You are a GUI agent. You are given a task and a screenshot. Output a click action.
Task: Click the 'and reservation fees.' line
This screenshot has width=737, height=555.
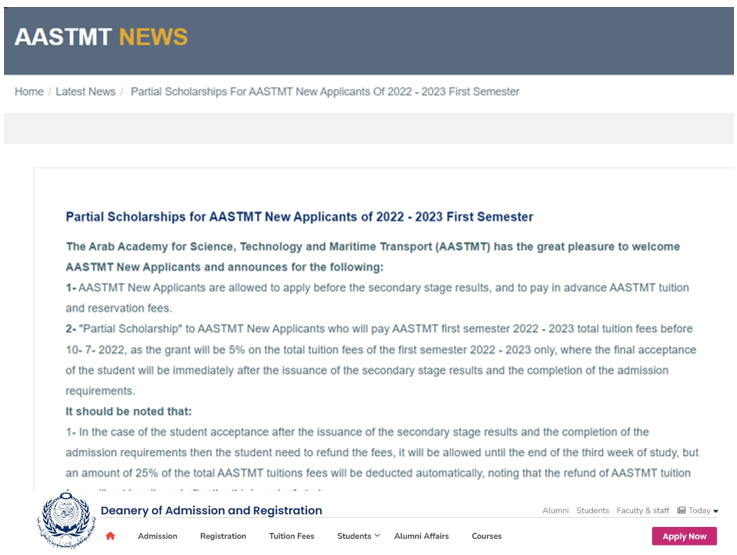pos(119,308)
